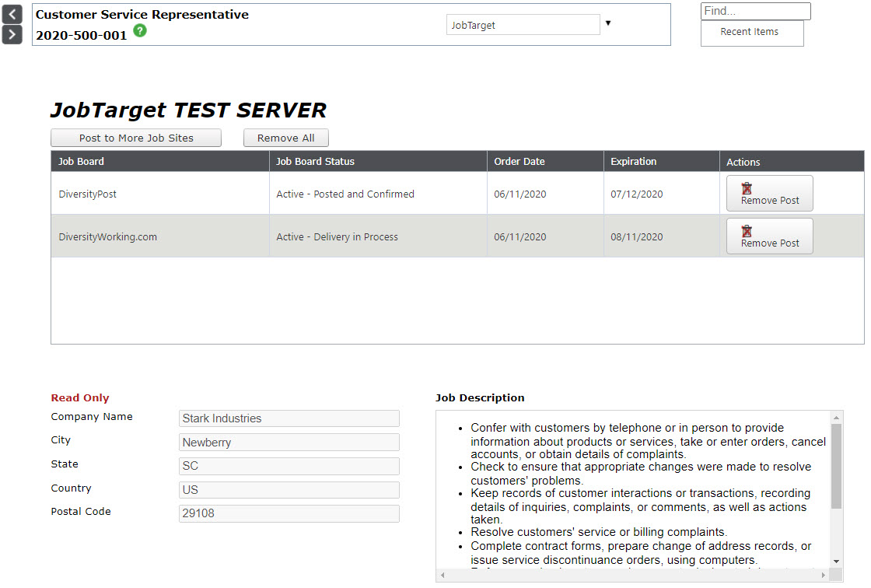
Task: Click the trash icon for DiversityWorking.com
Action: (747, 231)
